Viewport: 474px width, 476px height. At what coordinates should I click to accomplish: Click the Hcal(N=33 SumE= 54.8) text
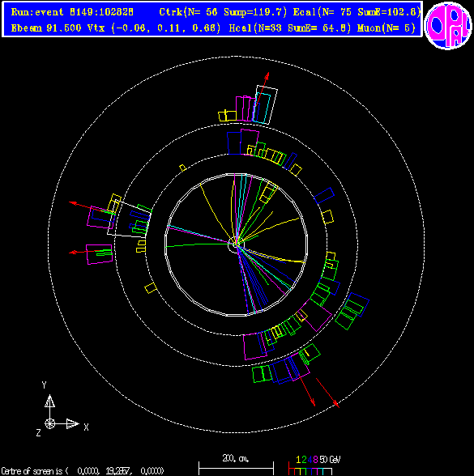coord(290,28)
